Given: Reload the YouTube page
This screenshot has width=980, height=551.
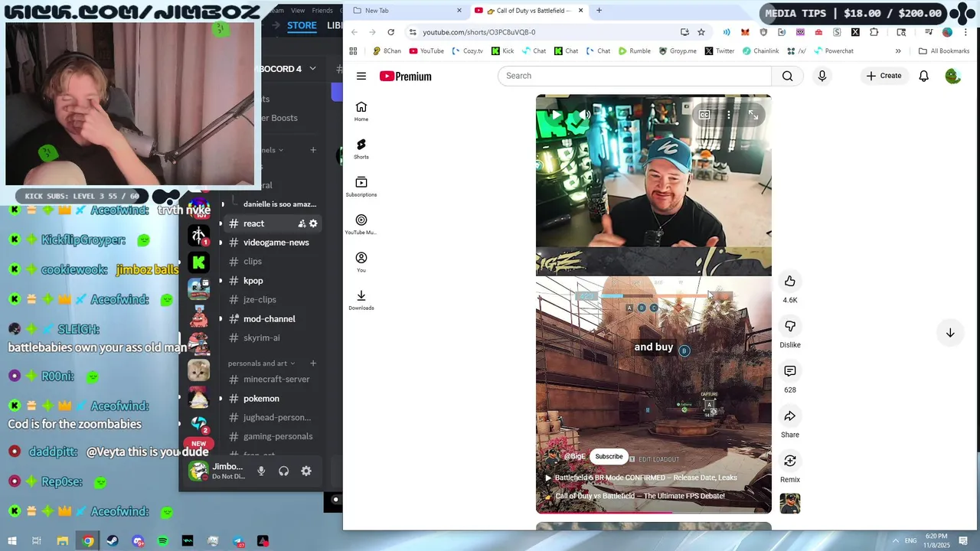Looking at the screenshot, I should (391, 32).
